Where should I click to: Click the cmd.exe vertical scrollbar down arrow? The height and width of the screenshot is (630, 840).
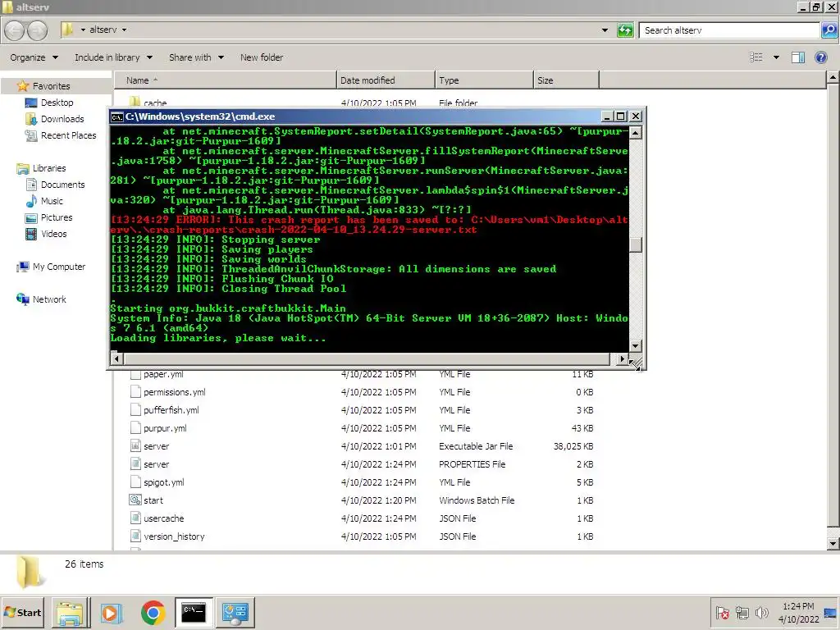tap(636, 346)
